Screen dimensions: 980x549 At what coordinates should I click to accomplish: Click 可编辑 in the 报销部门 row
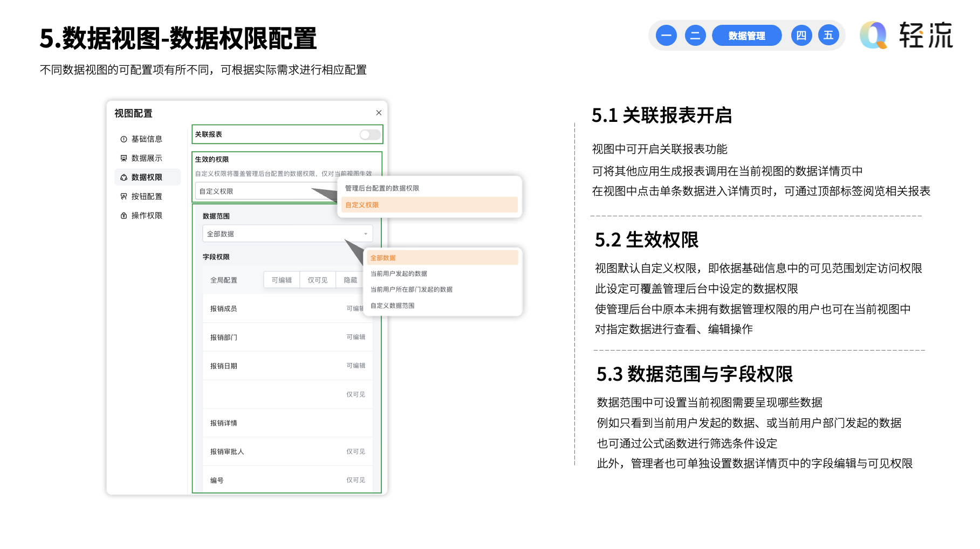[x=355, y=337]
